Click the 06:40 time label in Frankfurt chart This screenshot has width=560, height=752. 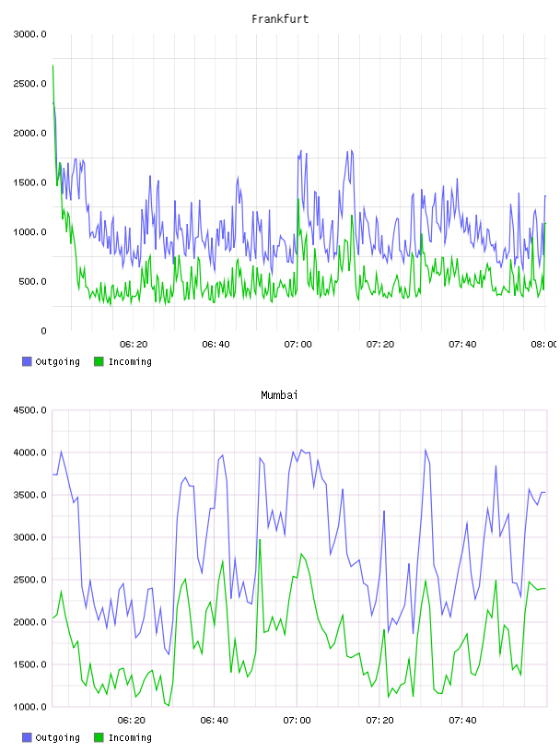tap(216, 345)
